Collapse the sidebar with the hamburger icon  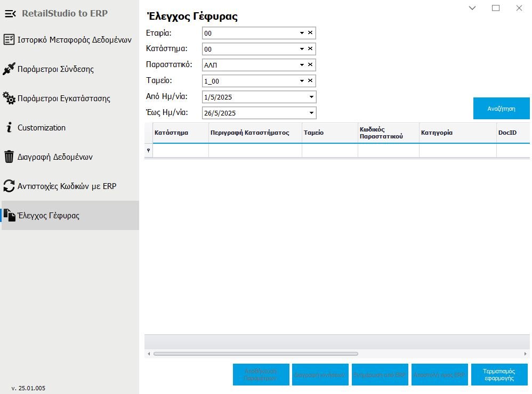click(x=10, y=13)
